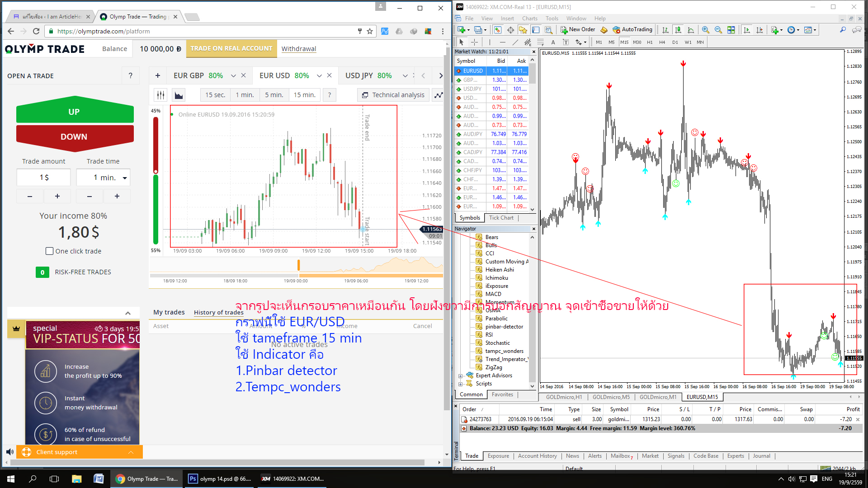Tick the One click trade checkbox
868x488 pixels.
(x=50, y=251)
